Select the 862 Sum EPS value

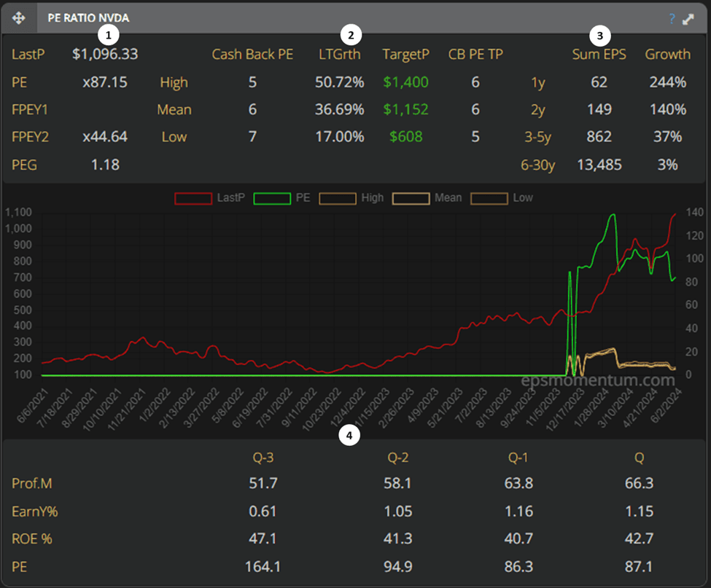point(599,137)
